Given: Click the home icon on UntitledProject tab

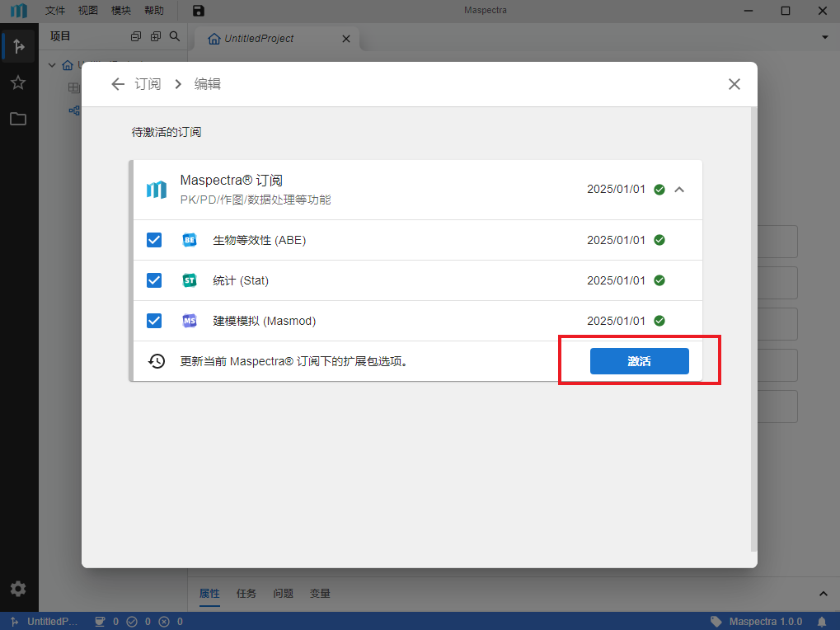Looking at the screenshot, I should (x=214, y=39).
